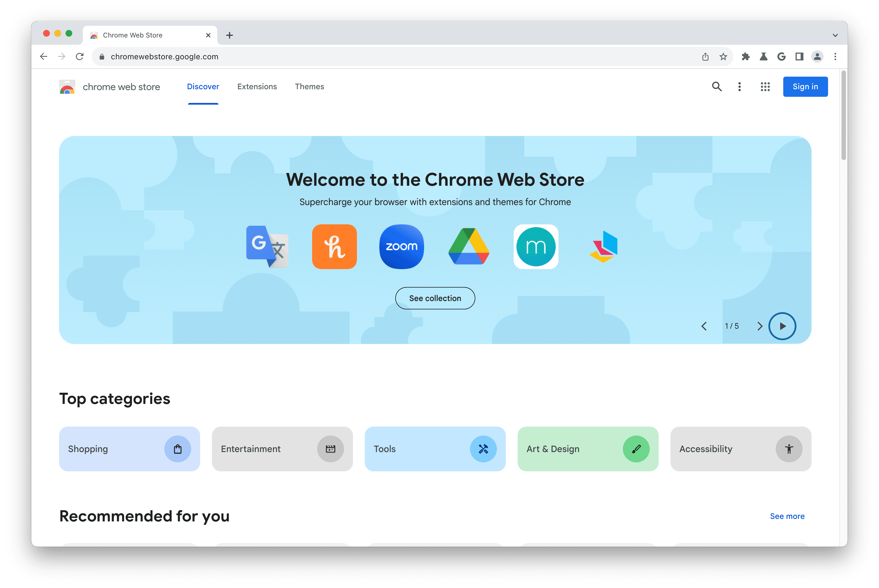Select the Extensions tab
The image size is (879, 588).
257,86
